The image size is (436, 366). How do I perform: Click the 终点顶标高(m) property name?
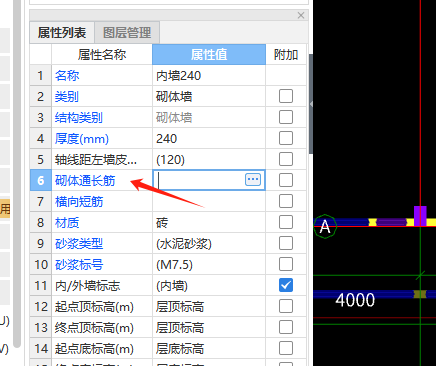94,328
